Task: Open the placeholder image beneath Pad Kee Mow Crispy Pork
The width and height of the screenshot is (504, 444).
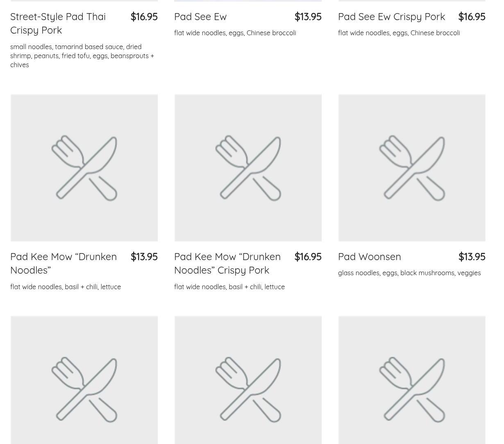Action: tap(248, 380)
